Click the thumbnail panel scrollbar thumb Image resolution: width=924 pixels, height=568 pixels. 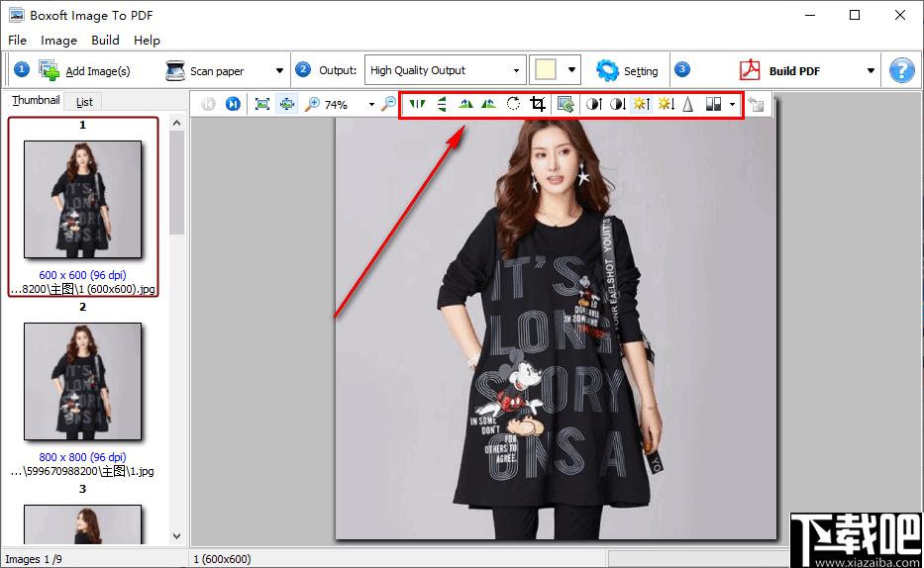point(177,182)
